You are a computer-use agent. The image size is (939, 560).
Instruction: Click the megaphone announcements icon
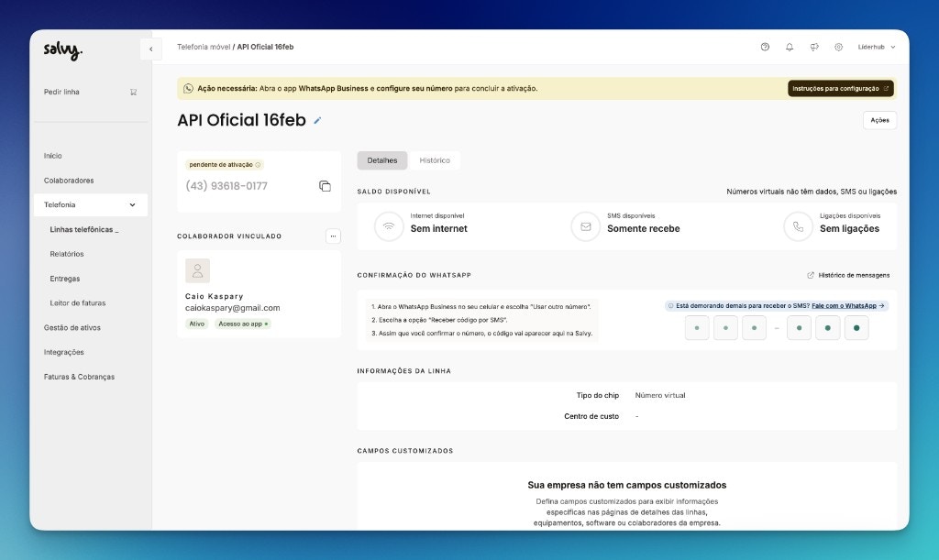click(x=814, y=47)
